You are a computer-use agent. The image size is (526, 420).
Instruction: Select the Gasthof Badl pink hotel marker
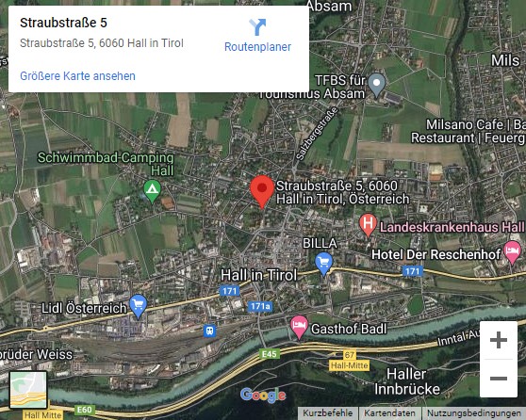pos(299,328)
